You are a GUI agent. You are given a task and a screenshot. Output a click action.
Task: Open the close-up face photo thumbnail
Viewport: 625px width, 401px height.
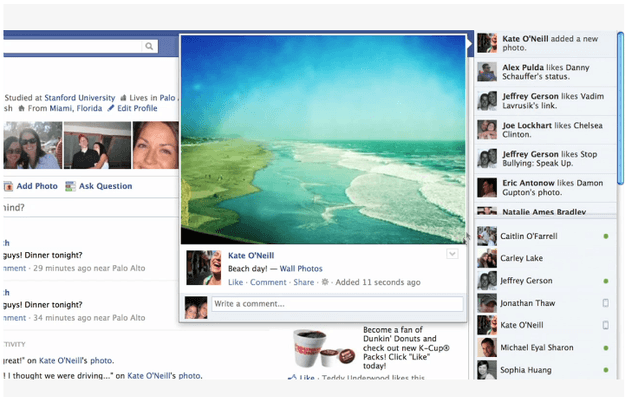pyautogui.click(x=155, y=145)
